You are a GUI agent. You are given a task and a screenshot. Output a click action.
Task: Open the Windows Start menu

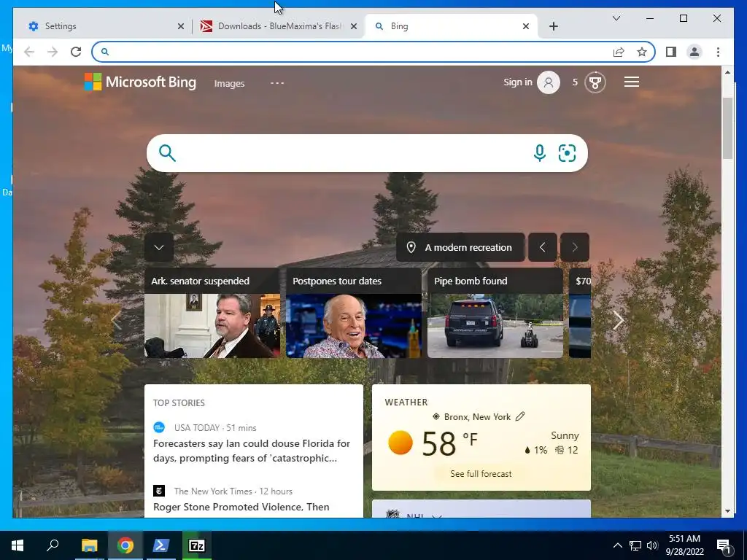[18, 545]
